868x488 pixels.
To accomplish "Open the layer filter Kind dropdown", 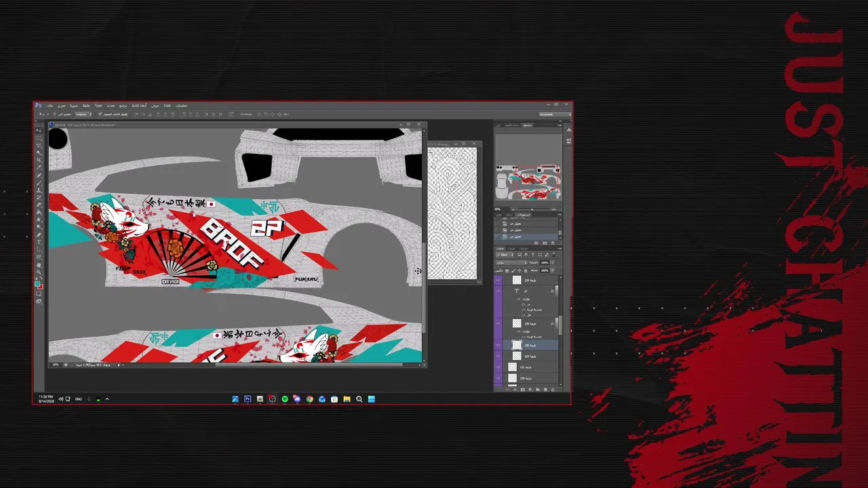I will tap(505, 255).
